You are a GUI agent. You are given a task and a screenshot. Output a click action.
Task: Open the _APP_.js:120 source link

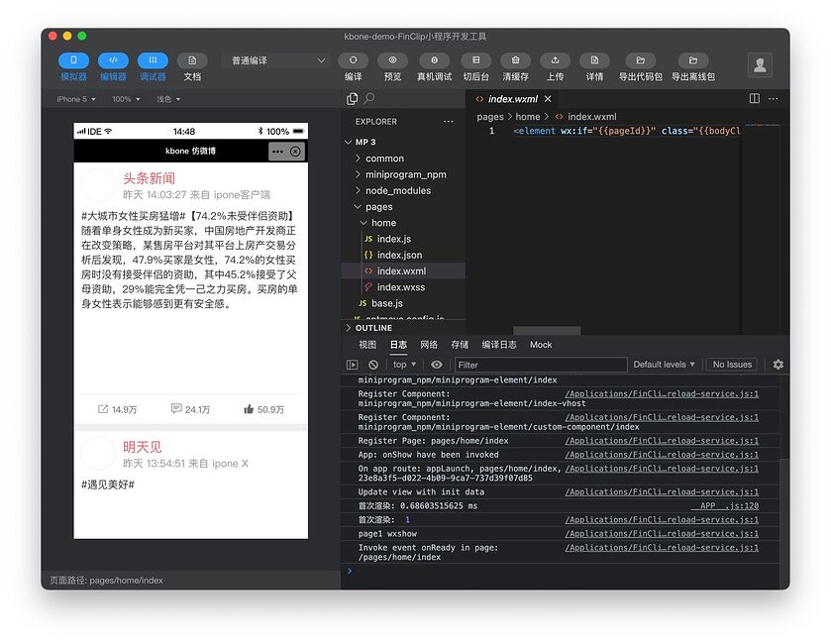click(726, 505)
